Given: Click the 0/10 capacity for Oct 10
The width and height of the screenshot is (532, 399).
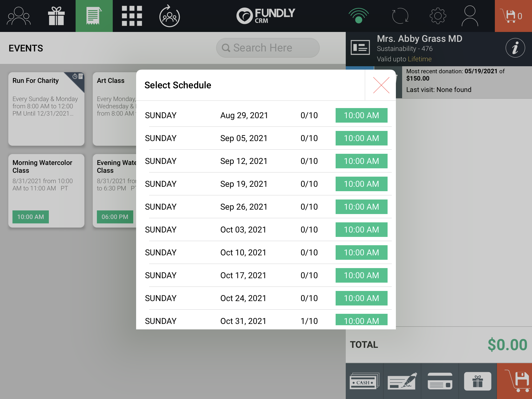Looking at the screenshot, I should 309,252.
